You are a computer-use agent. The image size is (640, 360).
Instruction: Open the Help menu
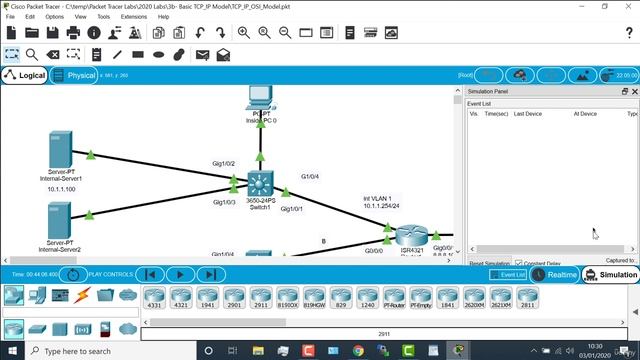coord(163,17)
